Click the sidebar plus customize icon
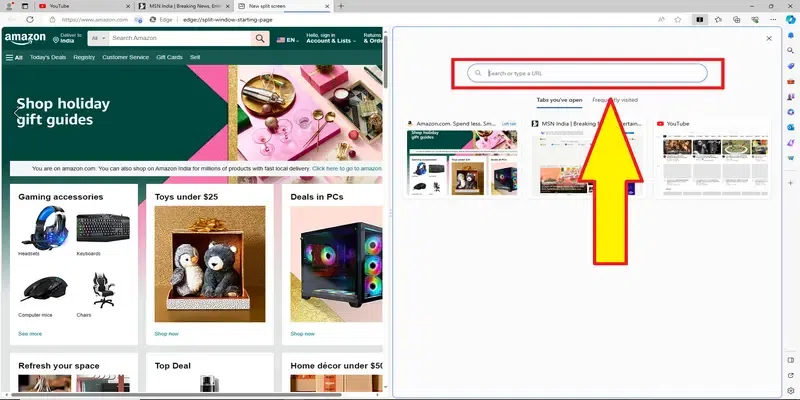Screen dimensions: 800x400 (x=791, y=183)
